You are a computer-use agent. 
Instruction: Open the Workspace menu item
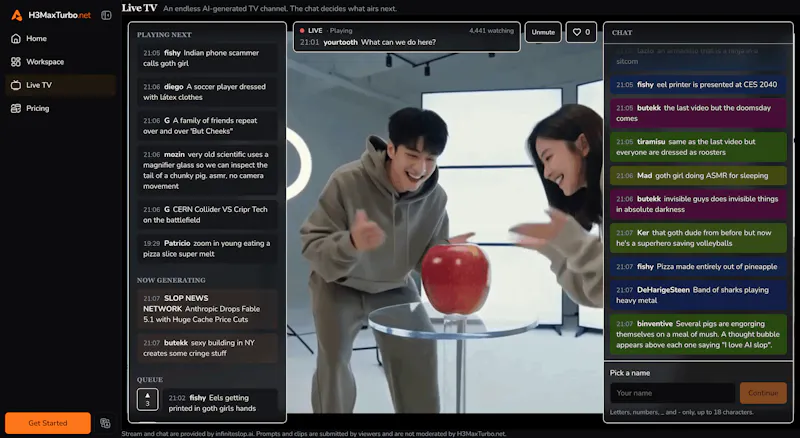pos(61,62)
